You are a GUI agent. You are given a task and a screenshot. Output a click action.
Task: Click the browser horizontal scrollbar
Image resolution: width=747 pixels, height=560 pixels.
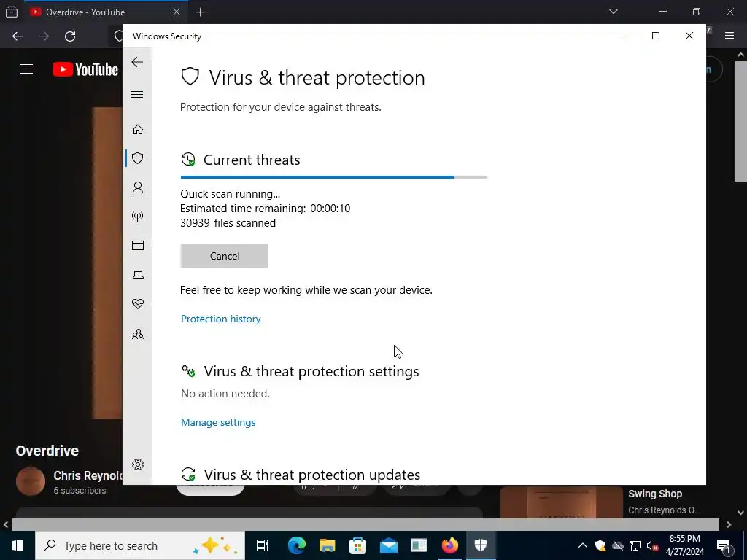pos(365,525)
